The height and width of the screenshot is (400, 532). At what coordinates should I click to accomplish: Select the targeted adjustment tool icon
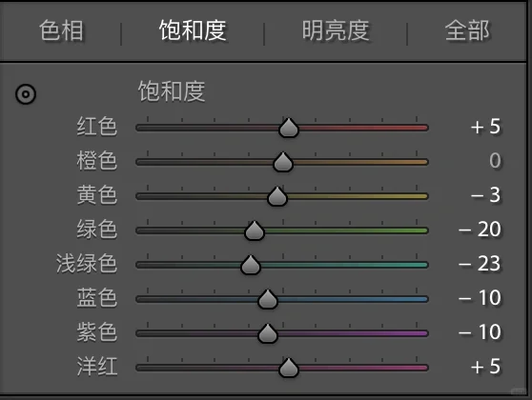point(26,94)
